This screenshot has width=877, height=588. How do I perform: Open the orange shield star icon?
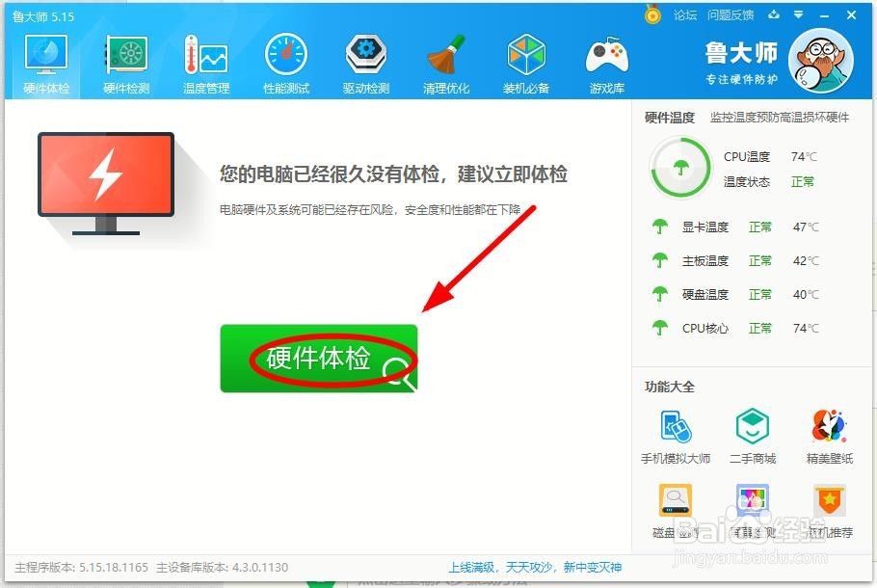(830, 500)
